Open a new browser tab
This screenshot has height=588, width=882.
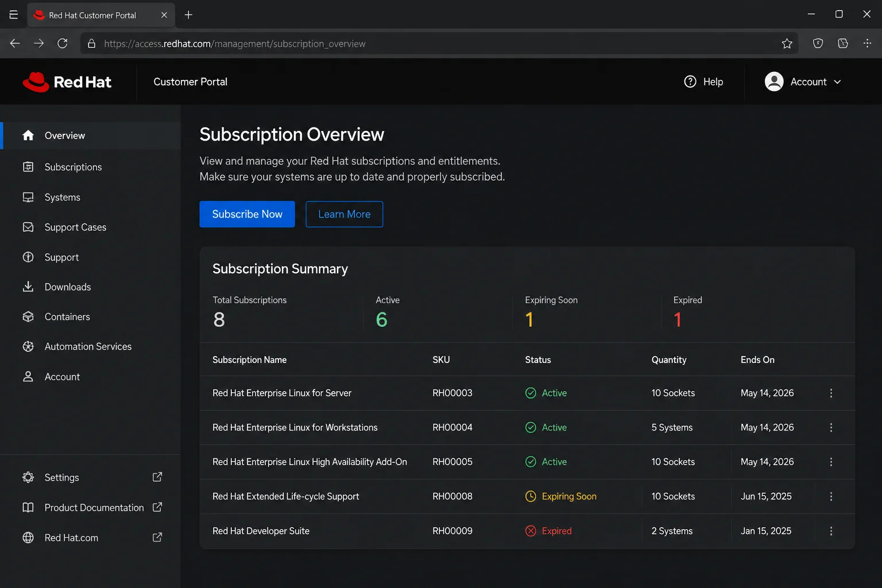tap(188, 15)
